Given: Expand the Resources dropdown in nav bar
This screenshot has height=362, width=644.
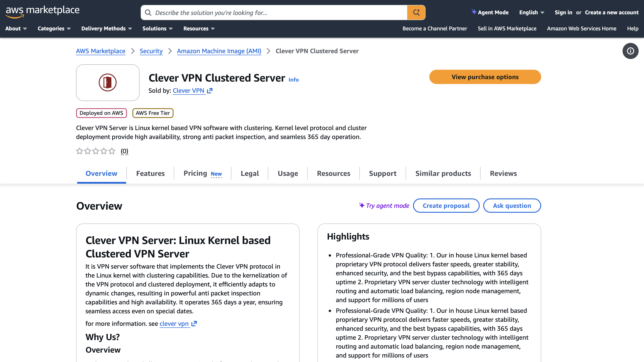Looking at the screenshot, I should point(199,28).
